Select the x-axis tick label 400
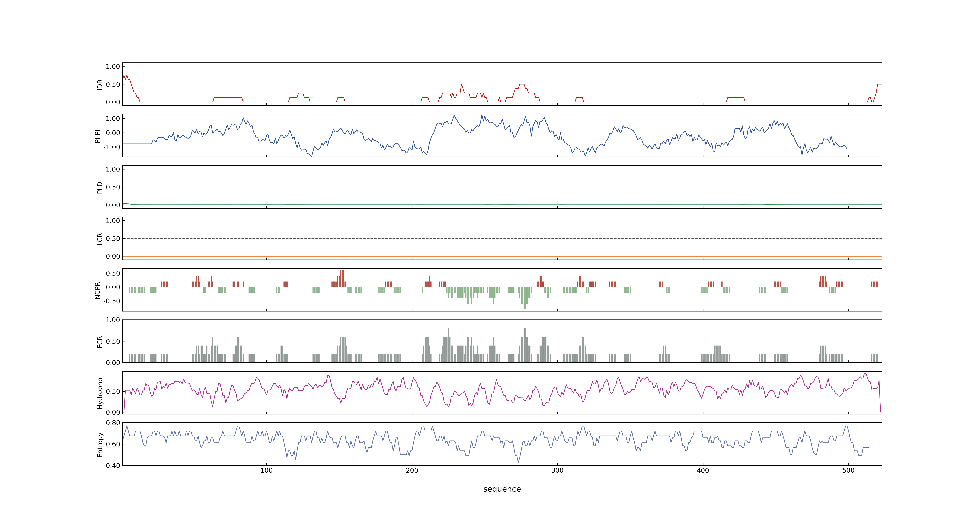The image size is (980, 523). click(703, 470)
